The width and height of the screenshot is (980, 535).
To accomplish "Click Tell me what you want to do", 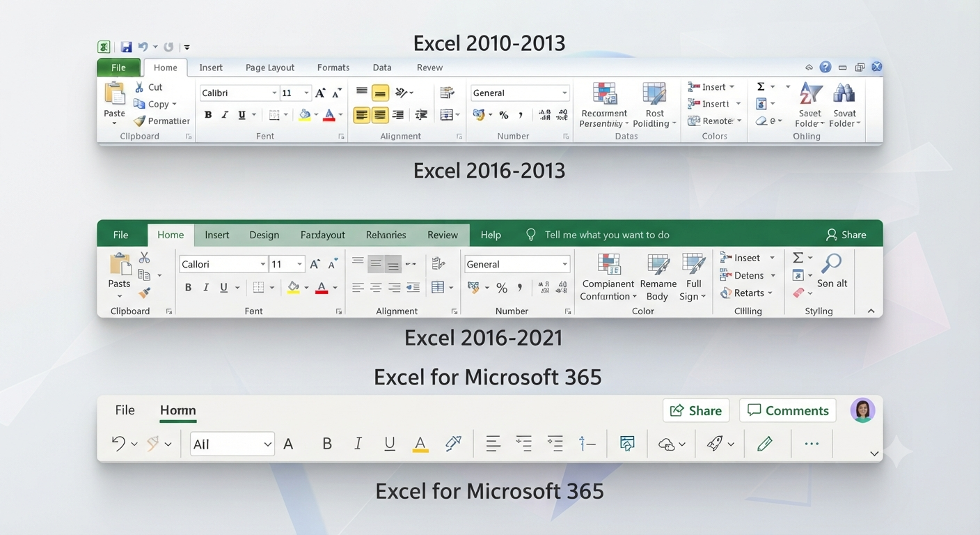I will tap(607, 235).
